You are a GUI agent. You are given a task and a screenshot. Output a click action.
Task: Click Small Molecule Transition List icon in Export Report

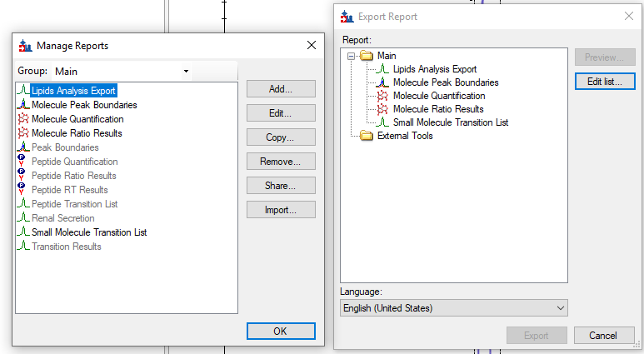383,122
